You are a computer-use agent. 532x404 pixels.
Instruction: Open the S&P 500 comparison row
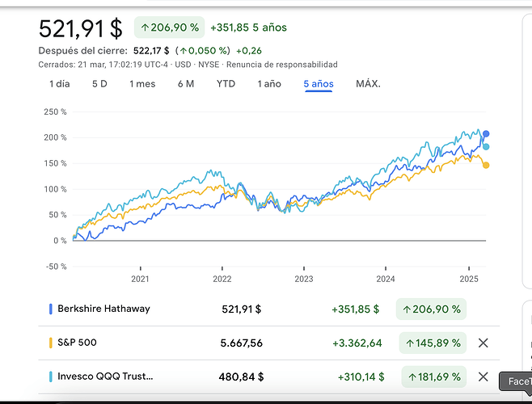point(269,343)
